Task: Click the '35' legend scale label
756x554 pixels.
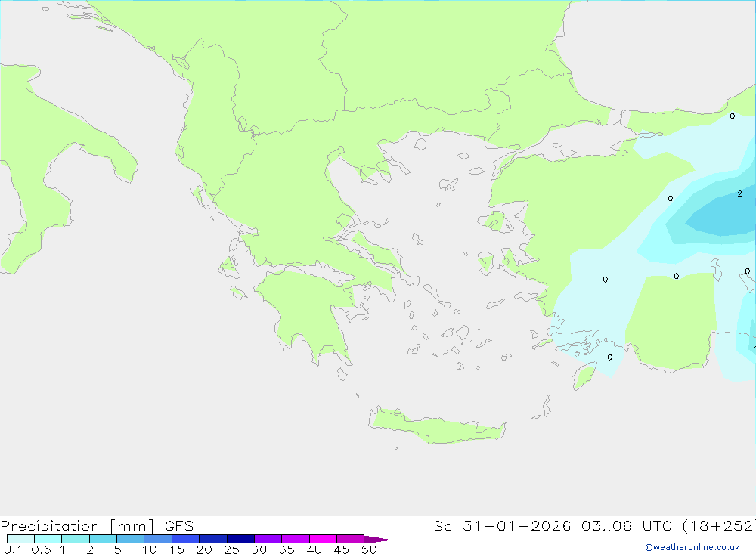Action: pyautogui.click(x=287, y=549)
